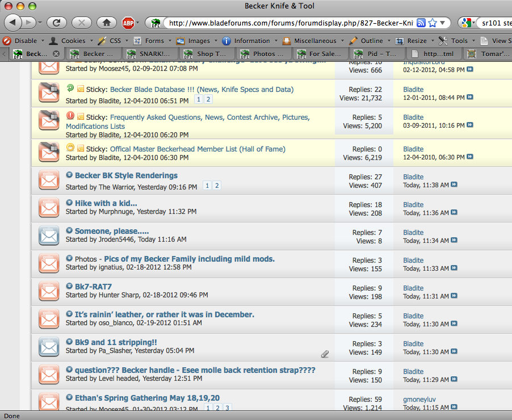Viewport: 512px width, 420px height.
Task: Open the CSS menu
Action: 113,41
